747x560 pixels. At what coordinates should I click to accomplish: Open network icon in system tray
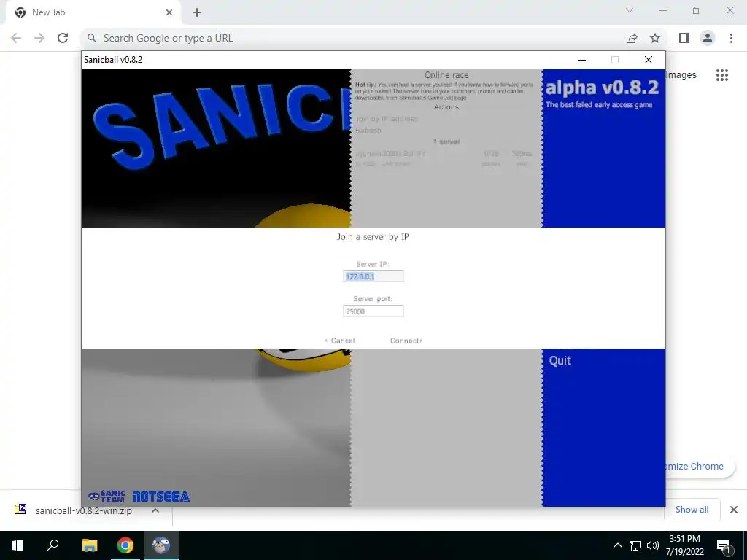pos(635,545)
